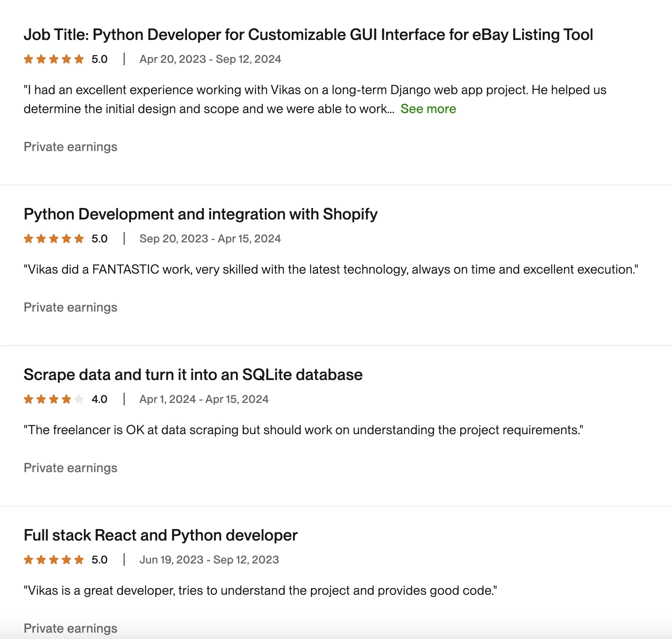The width and height of the screenshot is (672, 639).
Task: Open the eBay Listing Tool job title
Action: point(308,35)
